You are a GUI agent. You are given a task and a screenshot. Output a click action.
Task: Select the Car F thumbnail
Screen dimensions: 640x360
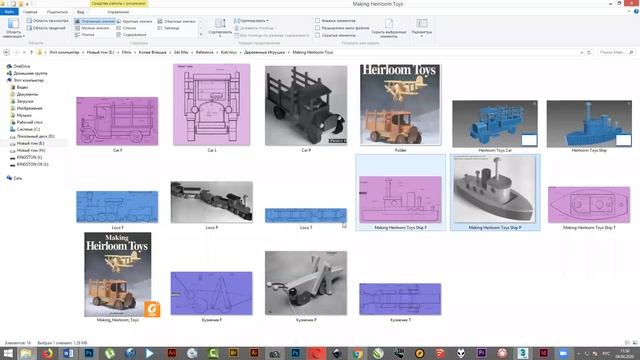[x=117, y=121]
